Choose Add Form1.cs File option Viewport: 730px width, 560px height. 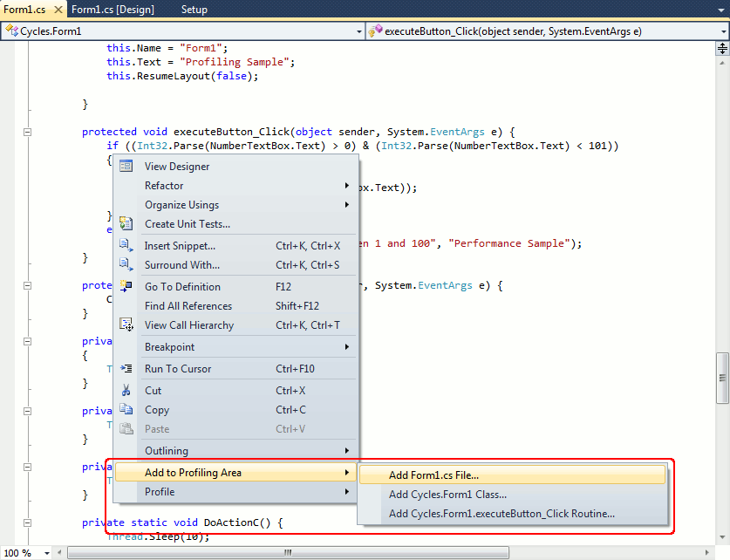(512, 475)
